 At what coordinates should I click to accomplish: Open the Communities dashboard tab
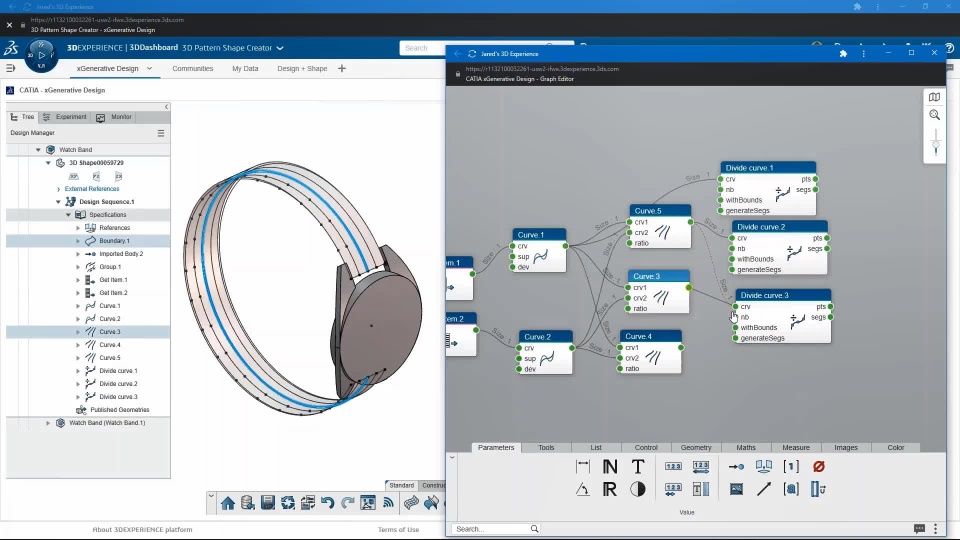tap(193, 69)
